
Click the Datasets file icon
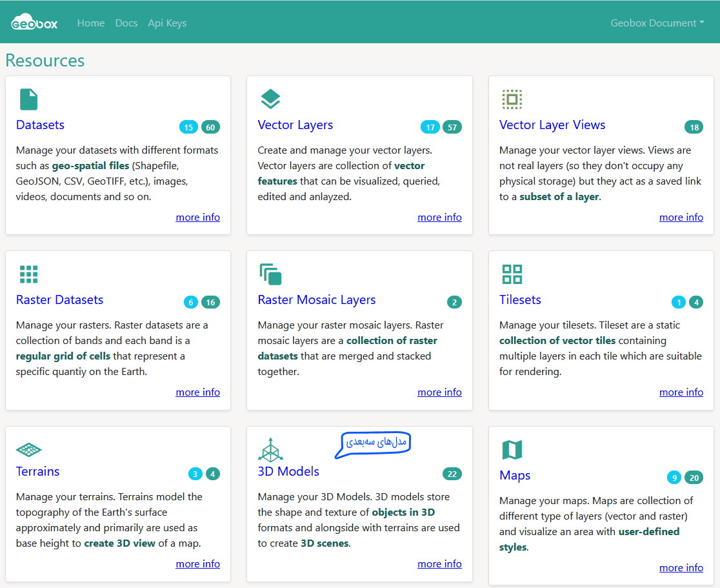[x=28, y=99]
